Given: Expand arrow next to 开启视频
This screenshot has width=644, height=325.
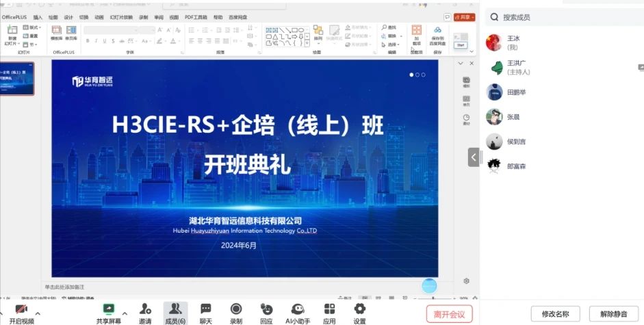Looking at the screenshot, I should click(38, 313).
